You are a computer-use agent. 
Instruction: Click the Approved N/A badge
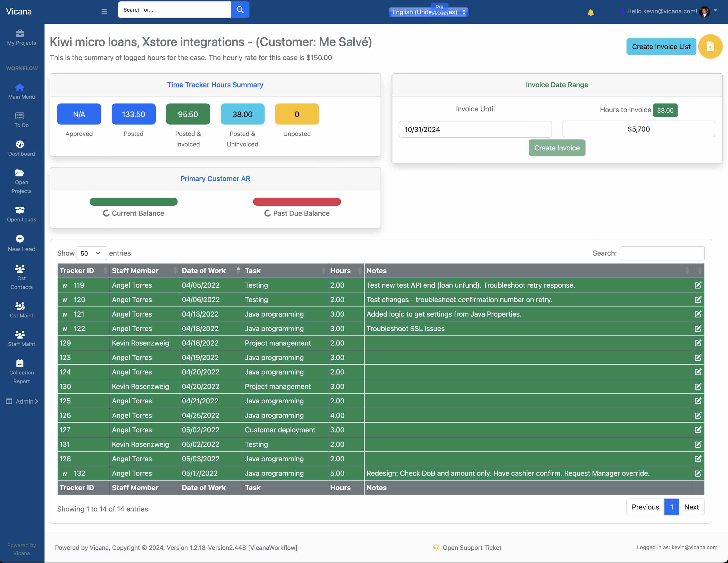click(x=79, y=114)
